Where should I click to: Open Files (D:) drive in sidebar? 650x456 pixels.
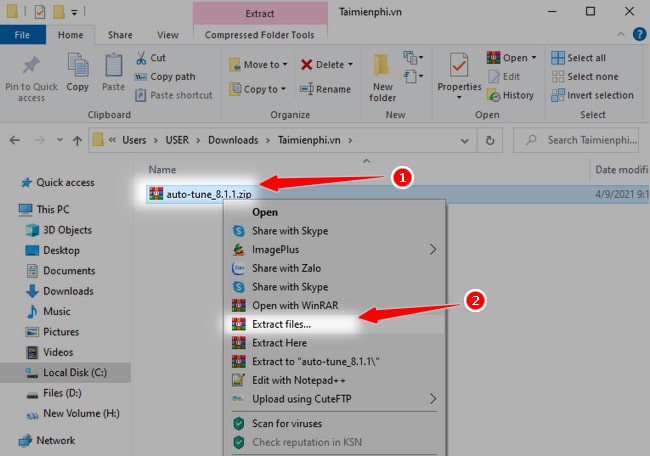(x=54, y=393)
